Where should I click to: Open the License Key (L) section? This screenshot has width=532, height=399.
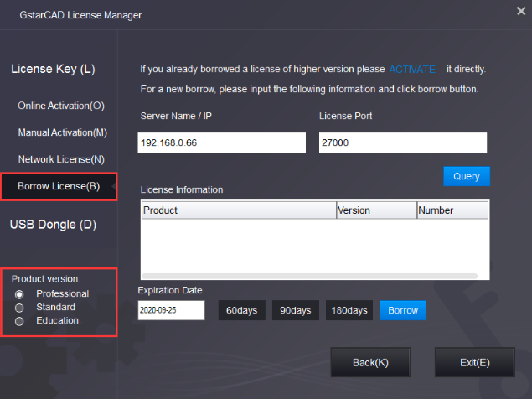[53, 69]
